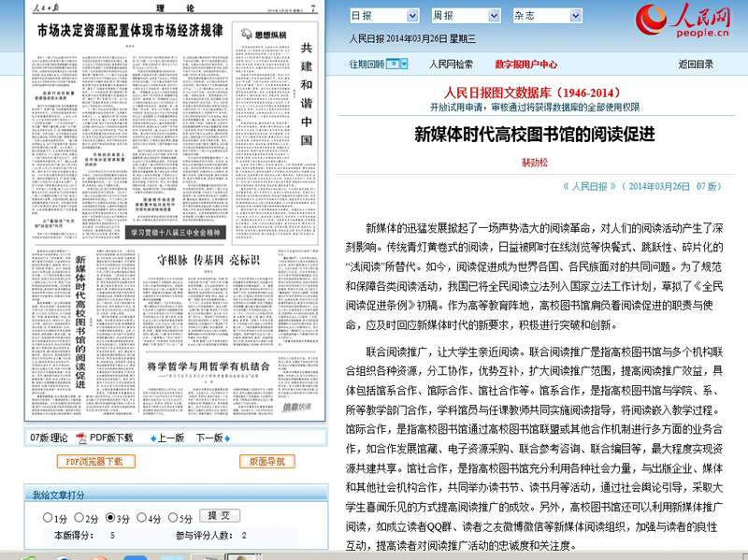Click the 开放试用申请 trial application line
The image size is (748, 560).
tap(535, 108)
